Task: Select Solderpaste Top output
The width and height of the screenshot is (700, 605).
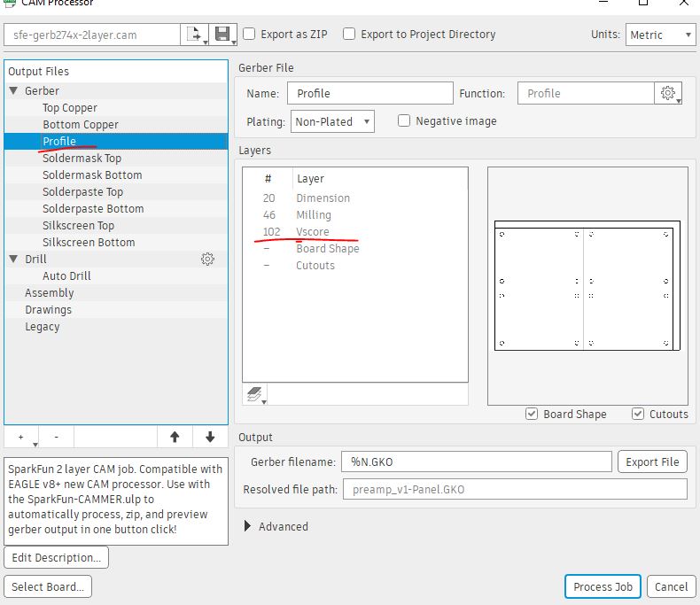Action: (x=82, y=192)
